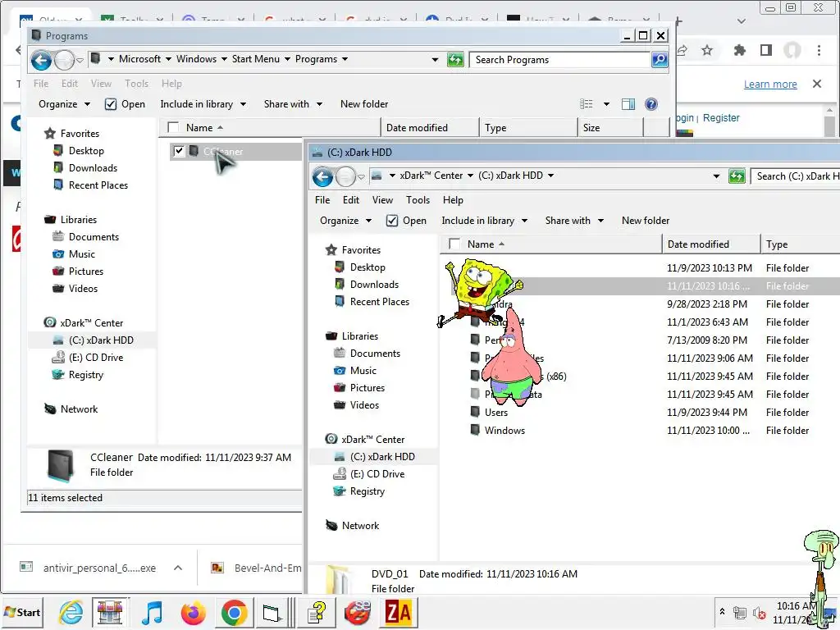This screenshot has height=630, width=840.
Task: Click Forward arrow in Programs window
Action: (64, 60)
